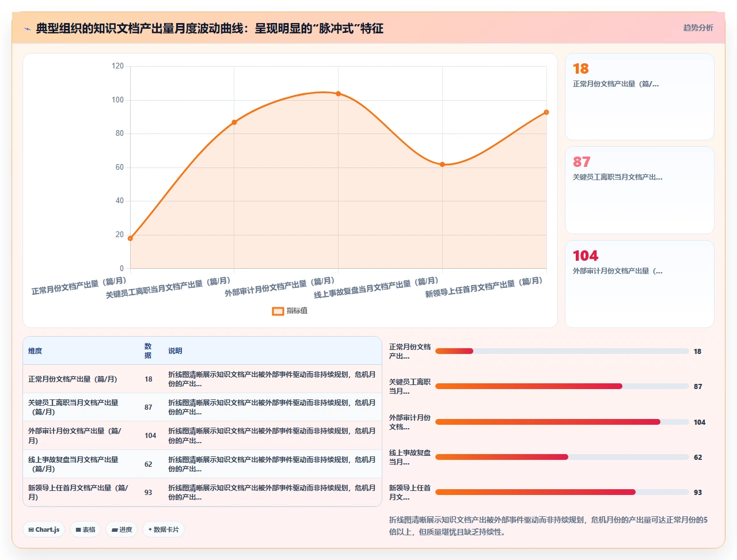Screen dimensions: 737x560
Task: Click x-axis label 外部审计月份文档产出量
Action: coord(279,287)
